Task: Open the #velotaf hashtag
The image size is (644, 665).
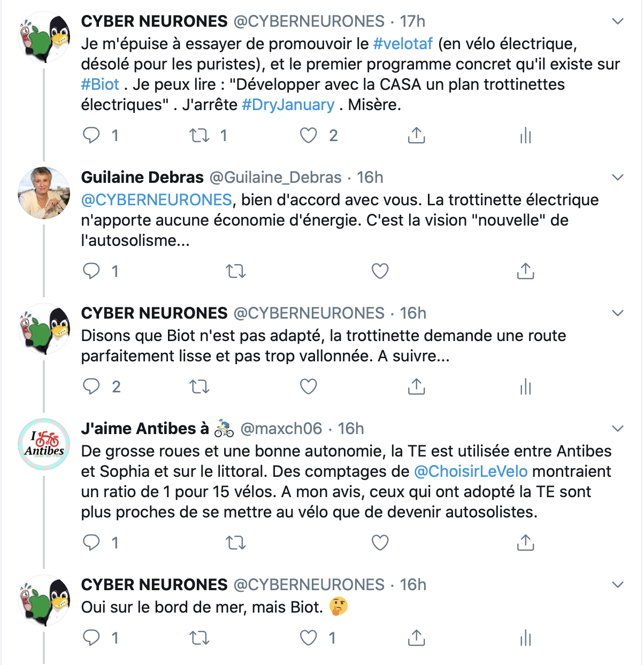Action: click(403, 43)
